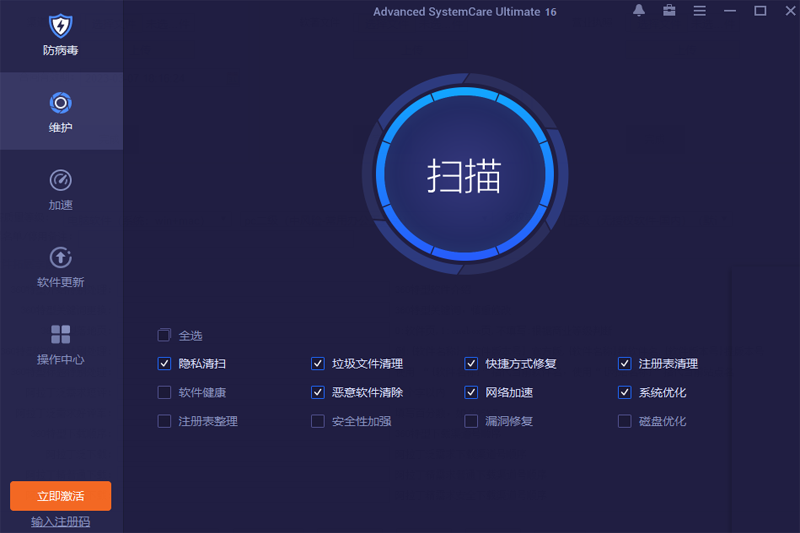Uncheck 快捷方式修复 shortcut fix
800x533 pixels.
(x=471, y=364)
